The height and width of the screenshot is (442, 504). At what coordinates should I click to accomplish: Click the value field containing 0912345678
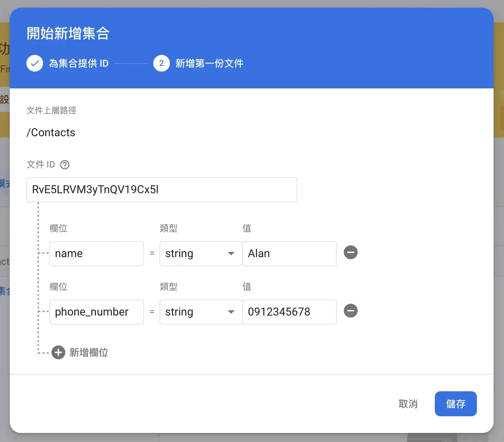coord(289,312)
